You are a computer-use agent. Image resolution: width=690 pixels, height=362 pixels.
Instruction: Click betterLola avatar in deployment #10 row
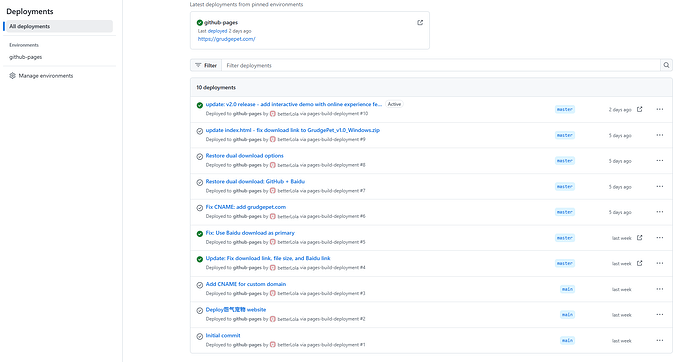click(273, 113)
